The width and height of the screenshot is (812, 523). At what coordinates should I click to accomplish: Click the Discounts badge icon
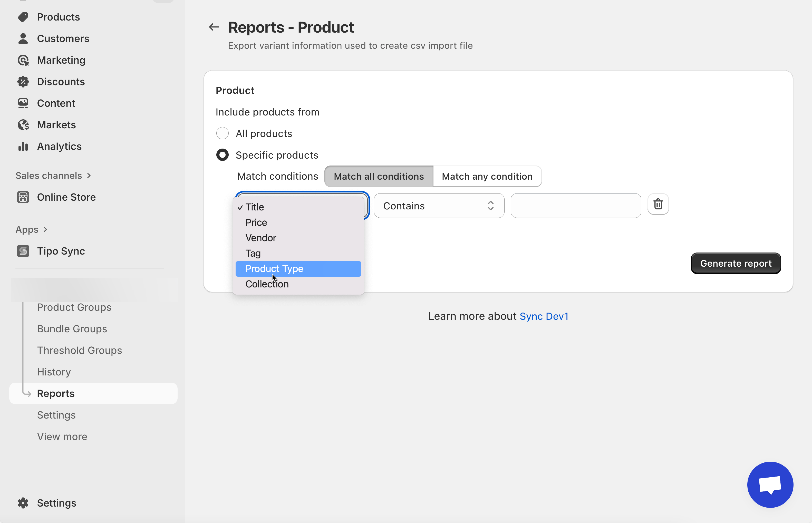point(23,82)
